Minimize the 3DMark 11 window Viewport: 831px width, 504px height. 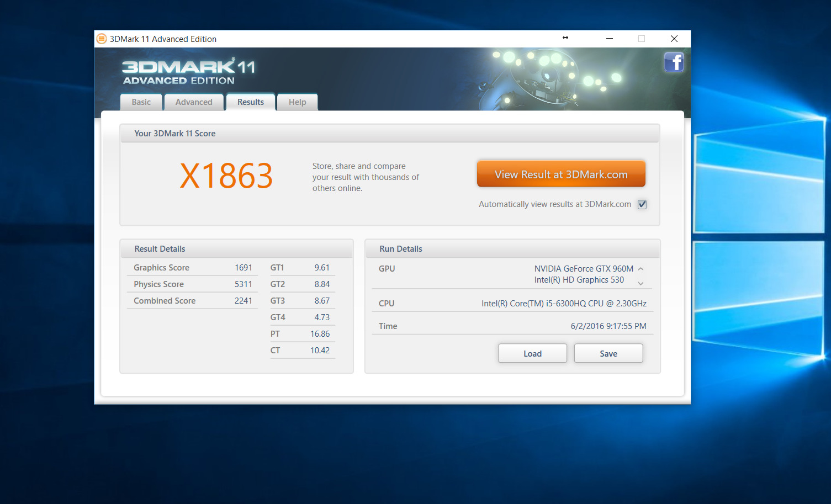coord(610,39)
